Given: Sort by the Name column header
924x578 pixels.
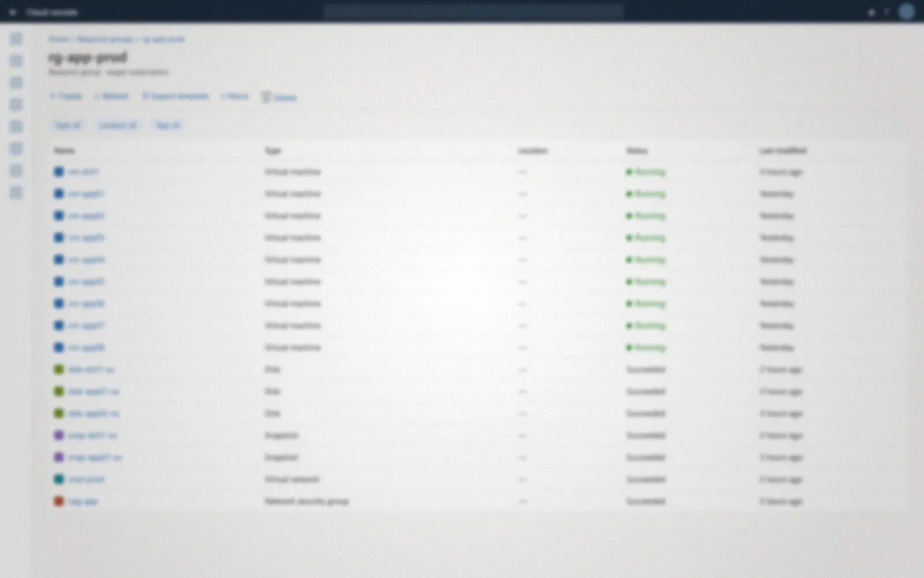Looking at the screenshot, I should pyautogui.click(x=64, y=151).
